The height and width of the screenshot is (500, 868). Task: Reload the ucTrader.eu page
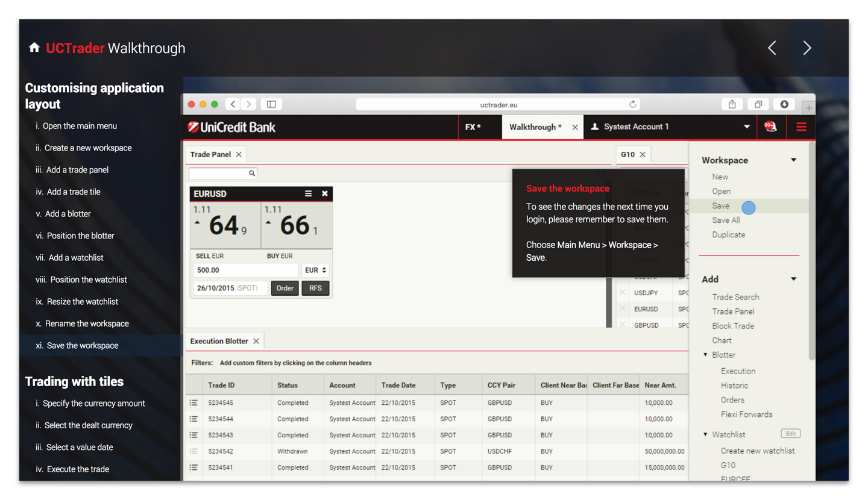click(632, 104)
